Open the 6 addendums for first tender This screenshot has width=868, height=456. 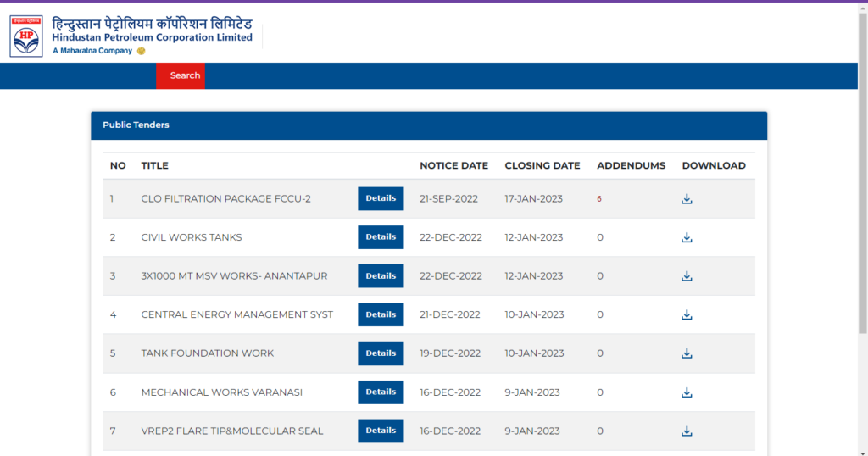click(599, 199)
